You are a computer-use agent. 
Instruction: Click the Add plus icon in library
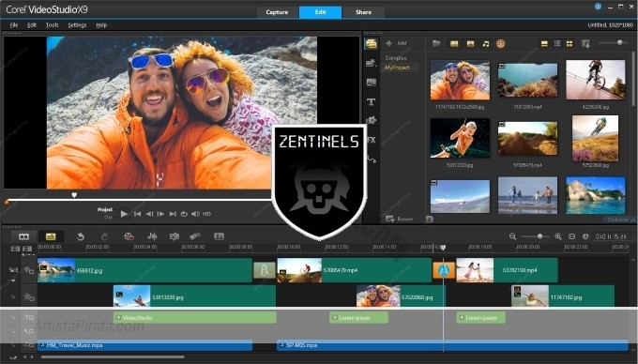click(389, 43)
